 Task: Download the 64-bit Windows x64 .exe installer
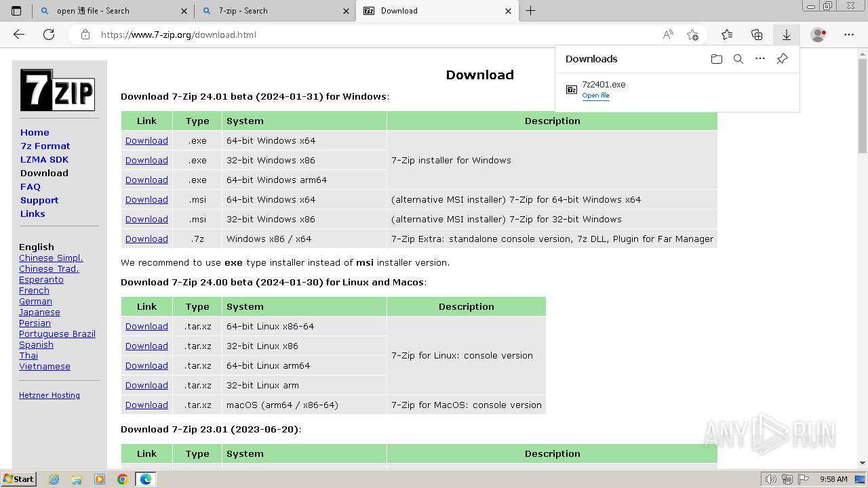pyautogui.click(x=146, y=140)
